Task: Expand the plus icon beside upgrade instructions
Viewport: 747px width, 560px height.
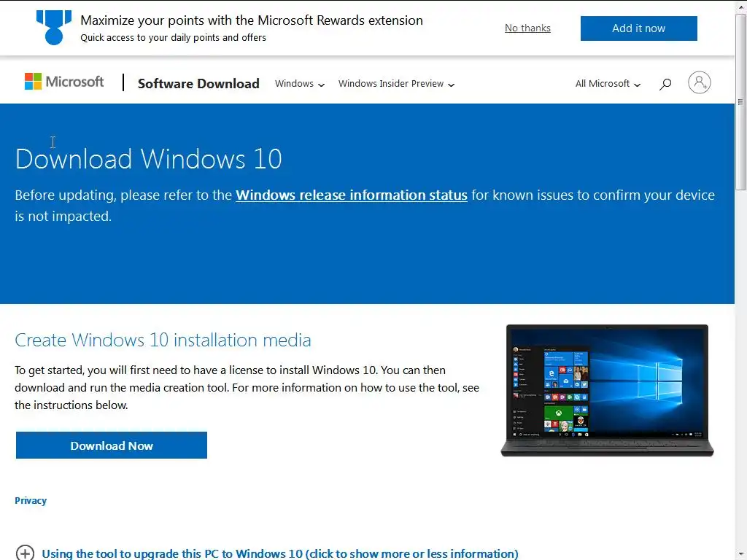Action: [25, 553]
